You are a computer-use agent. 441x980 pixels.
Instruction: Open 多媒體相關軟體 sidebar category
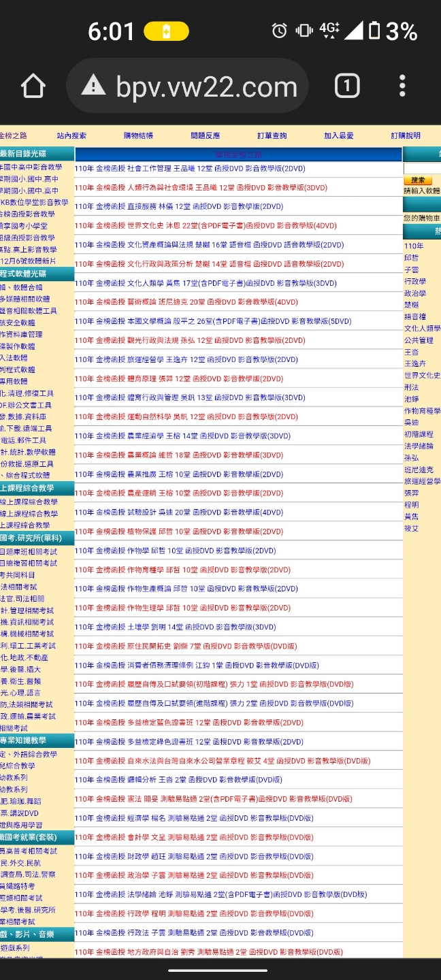tap(24, 299)
